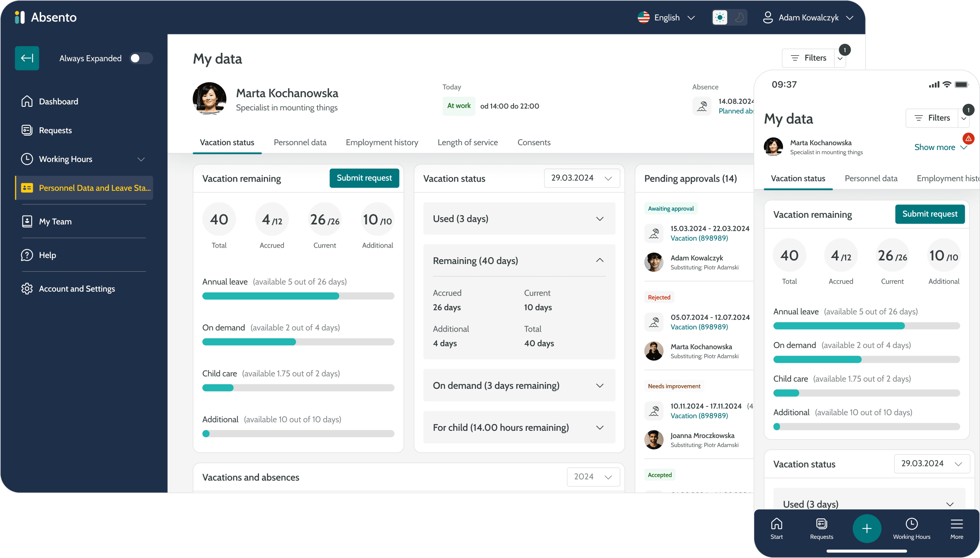
Task: Switch to the Personnel data tab
Action: click(300, 142)
